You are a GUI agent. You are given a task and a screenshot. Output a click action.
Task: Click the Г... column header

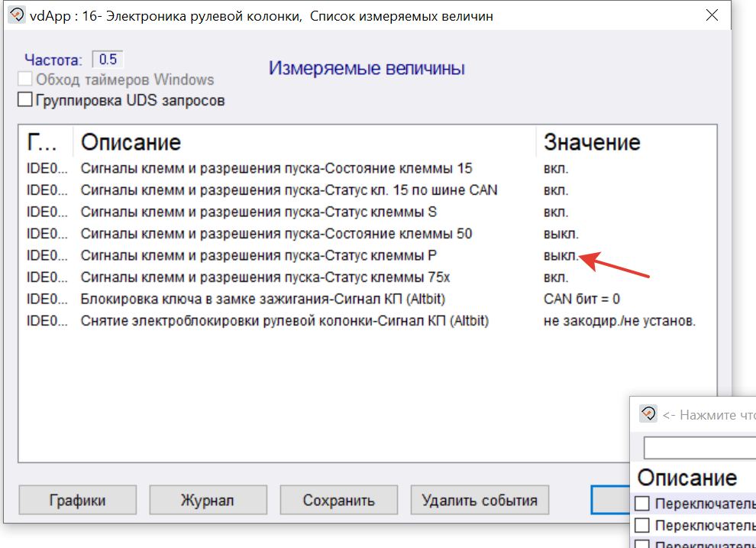[x=46, y=142]
